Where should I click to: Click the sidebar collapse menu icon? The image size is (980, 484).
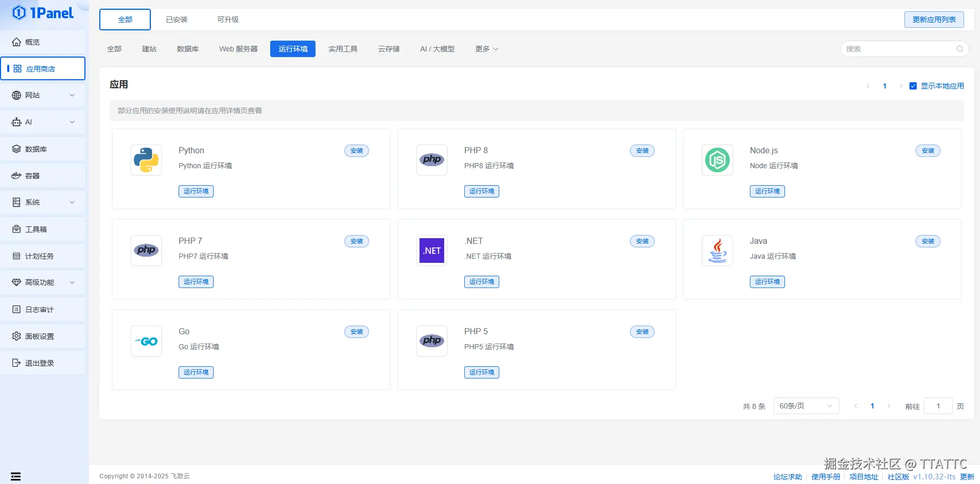pyautogui.click(x=16, y=476)
